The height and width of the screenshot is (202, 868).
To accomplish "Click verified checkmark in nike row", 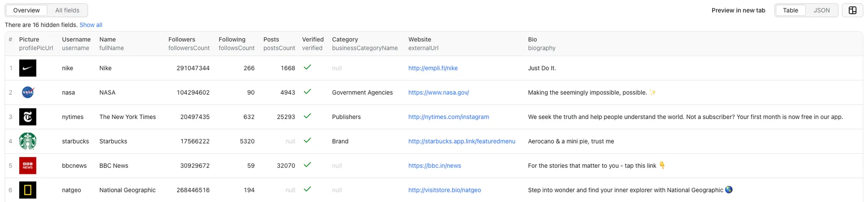I will [307, 67].
